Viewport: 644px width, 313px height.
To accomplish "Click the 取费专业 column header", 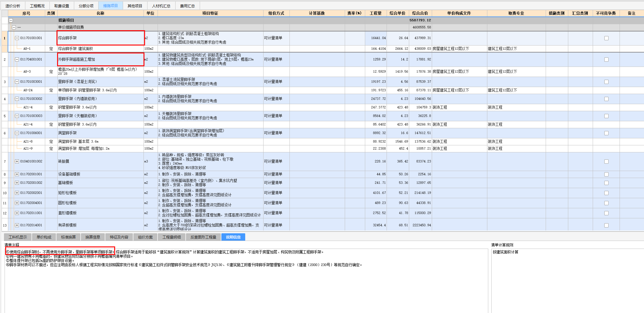I will (x=516, y=13).
